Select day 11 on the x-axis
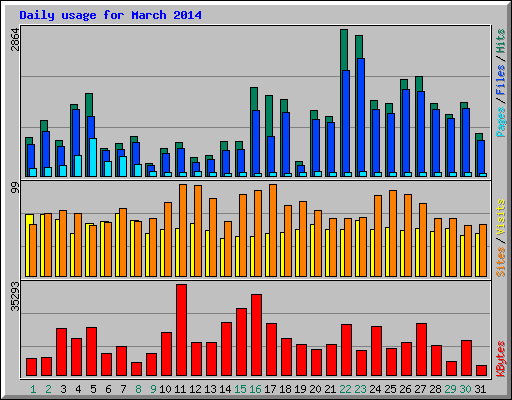 coord(180,389)
